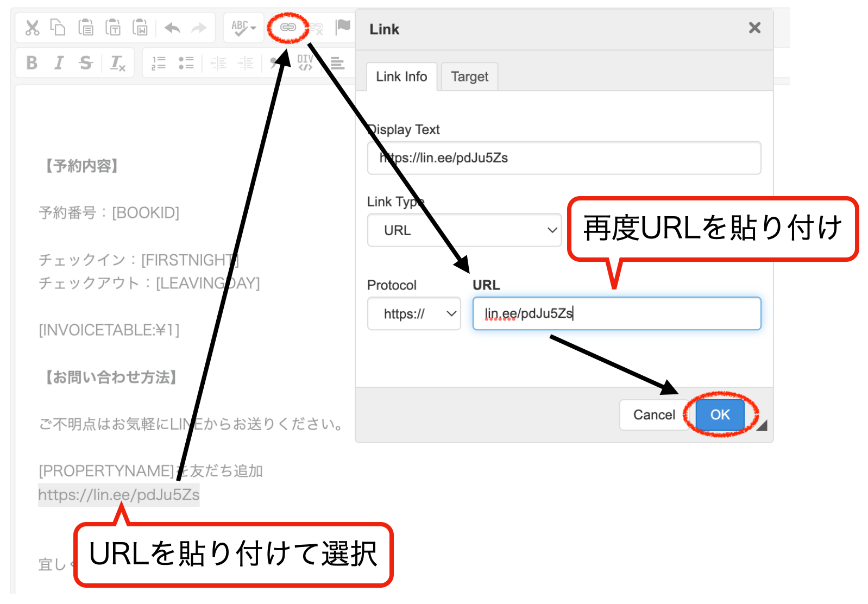Click the Undo arrow icon

coord(172,28)
